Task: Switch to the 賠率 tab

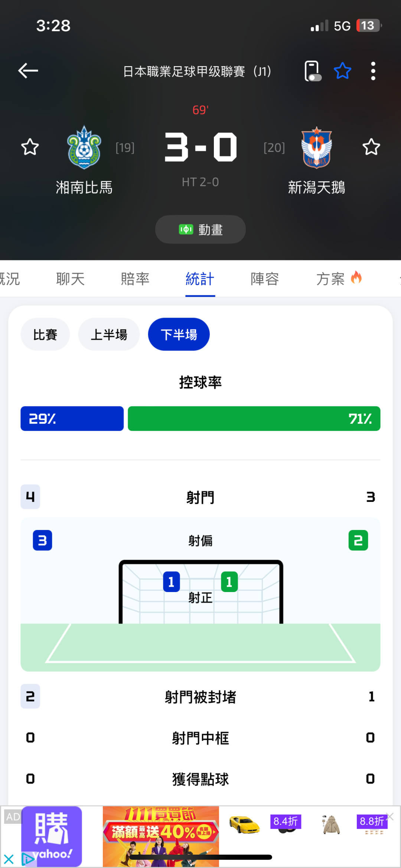Action: pyautogui.click(x=135, y=279)
